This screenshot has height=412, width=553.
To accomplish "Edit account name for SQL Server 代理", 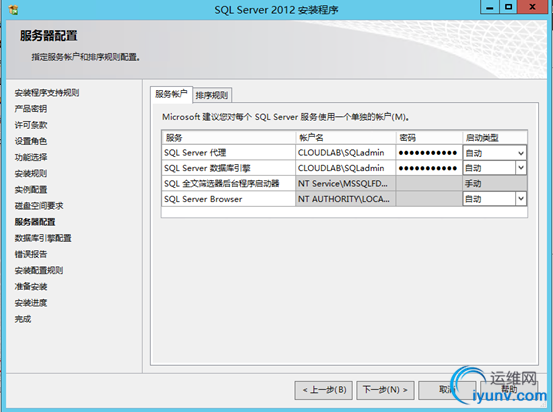I will click(x=345, y=153).
